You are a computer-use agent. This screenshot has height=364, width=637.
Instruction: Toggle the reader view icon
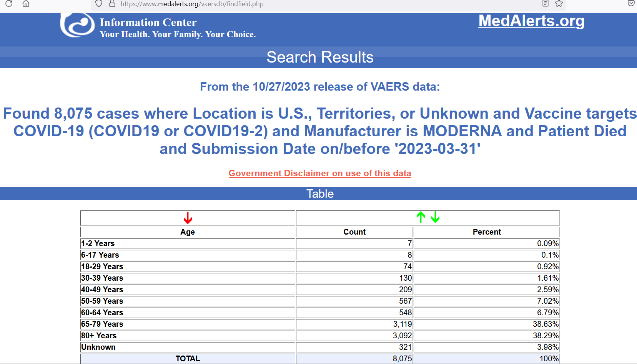[x=545, y=3]
